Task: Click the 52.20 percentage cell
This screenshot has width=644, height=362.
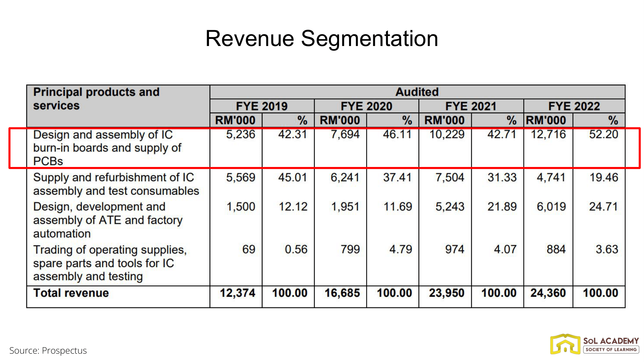Action: click(x=603, y=134)
